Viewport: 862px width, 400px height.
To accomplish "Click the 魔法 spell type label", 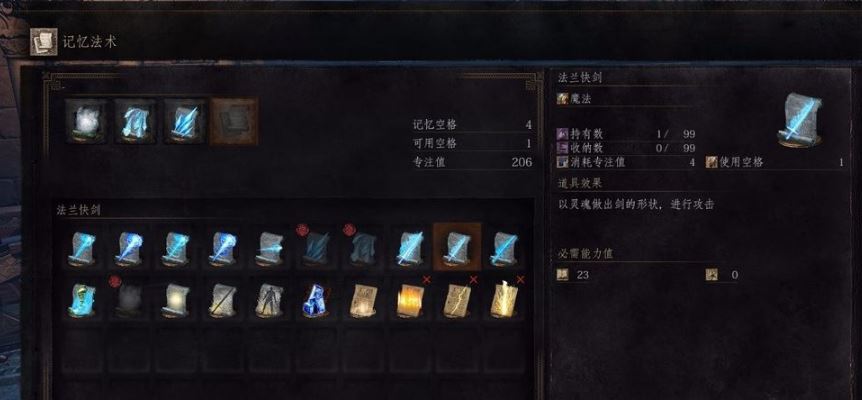I will pos(580,98).
